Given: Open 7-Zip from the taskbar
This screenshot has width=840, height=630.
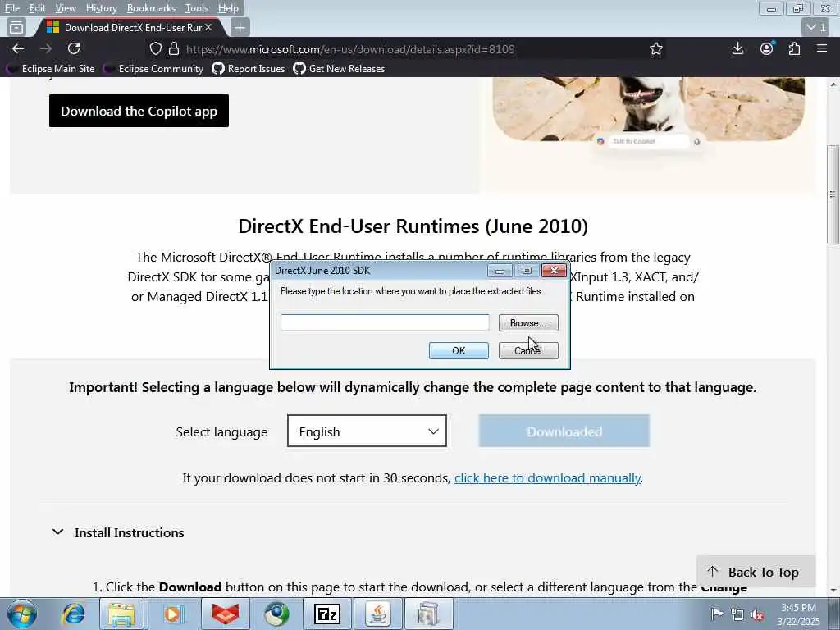Looking at the screenshot, I should pyautogui.click(x=326, y=614).
